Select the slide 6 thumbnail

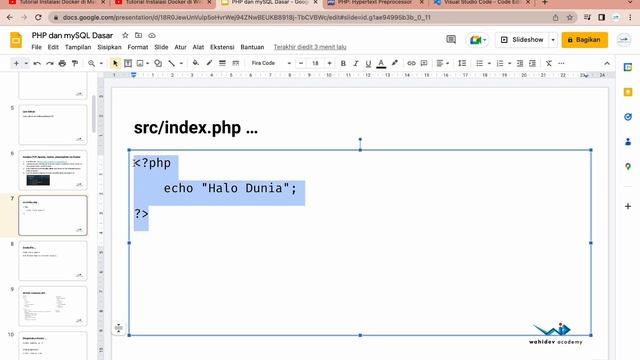(53, 170)
